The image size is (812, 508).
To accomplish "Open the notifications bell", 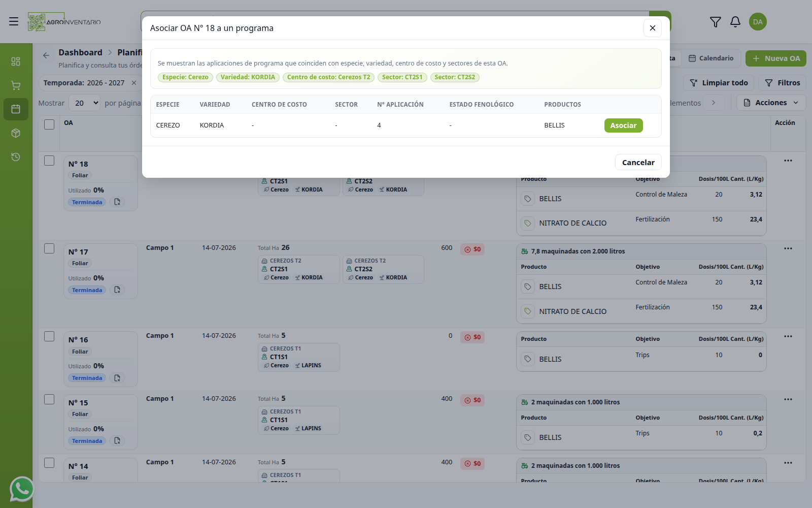I will click(735, 22).
